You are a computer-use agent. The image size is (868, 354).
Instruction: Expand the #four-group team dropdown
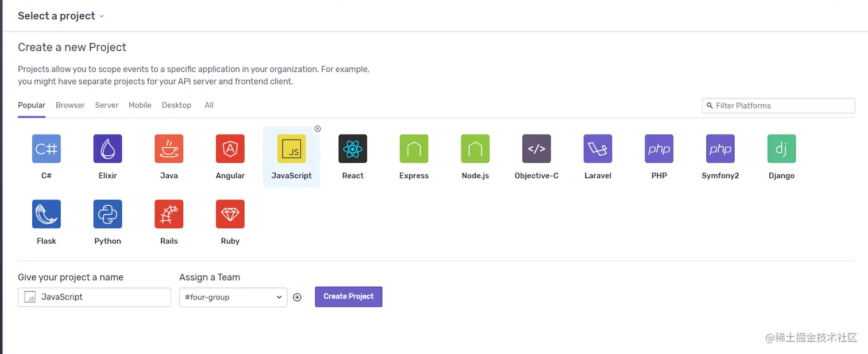(233, 297)
